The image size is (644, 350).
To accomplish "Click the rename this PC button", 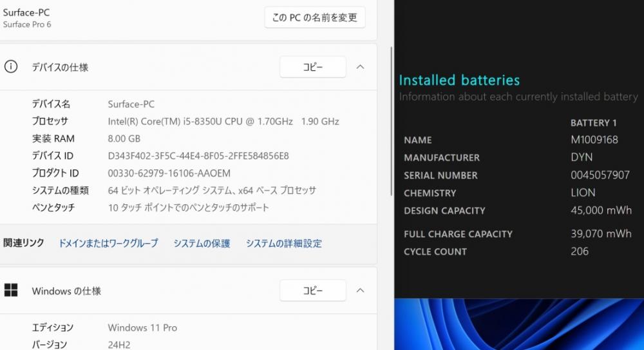I will (315, 17).
